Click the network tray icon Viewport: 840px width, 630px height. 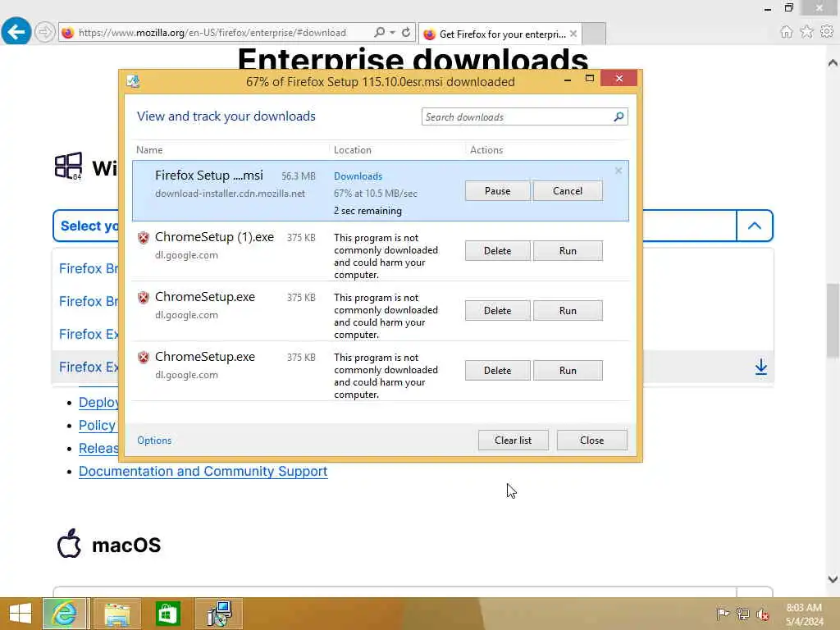[x=742, y=614]
